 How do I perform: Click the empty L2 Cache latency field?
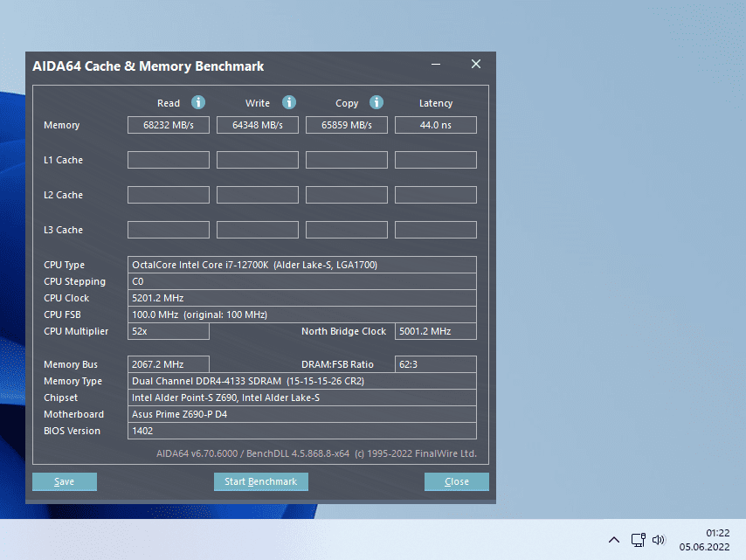tap(435, 195)
